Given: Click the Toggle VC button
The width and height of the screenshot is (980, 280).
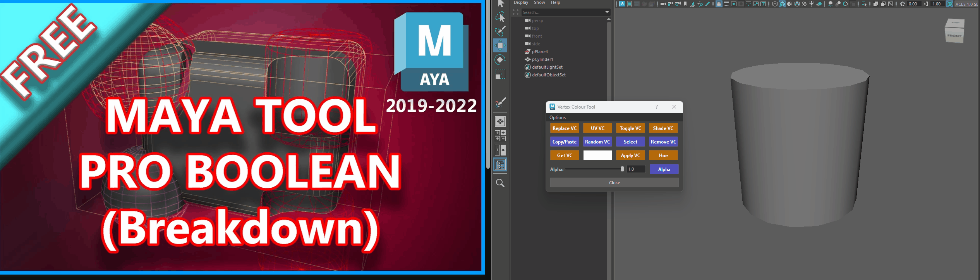Looking at the screenshot, I should pyautogui.click(x=630, y=128).
